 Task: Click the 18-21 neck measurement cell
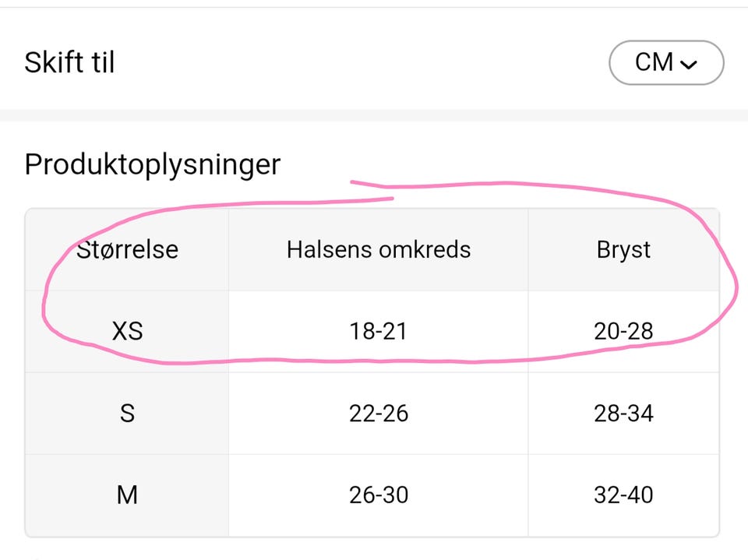tap(379, 332)
